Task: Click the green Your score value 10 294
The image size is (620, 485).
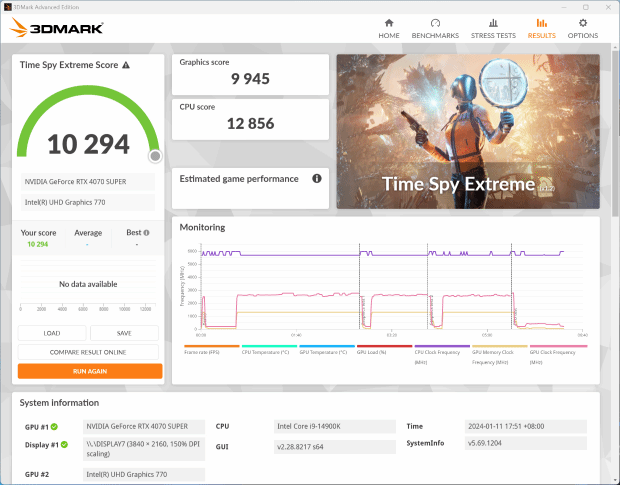Action: 38,244
